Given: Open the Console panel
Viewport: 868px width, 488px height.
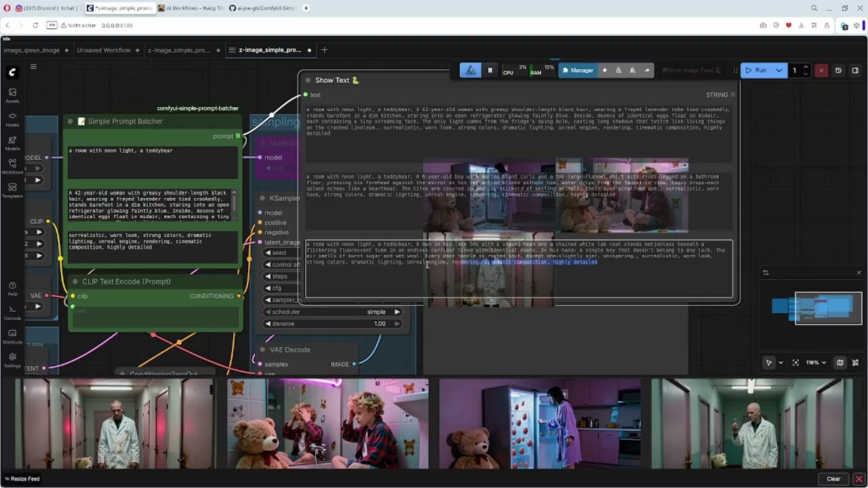Looking at the screenshot, I should (12, 312).
